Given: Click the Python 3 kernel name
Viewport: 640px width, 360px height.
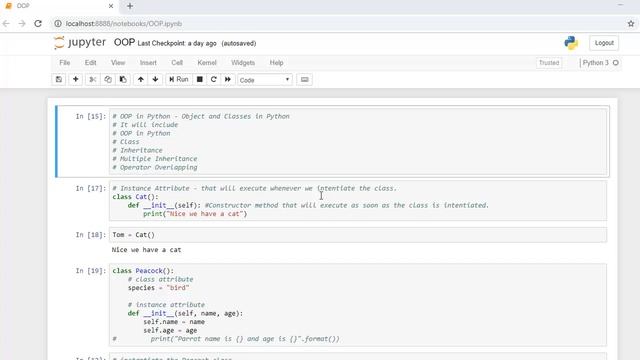Looking at the screenshot, I should point(596,63).
